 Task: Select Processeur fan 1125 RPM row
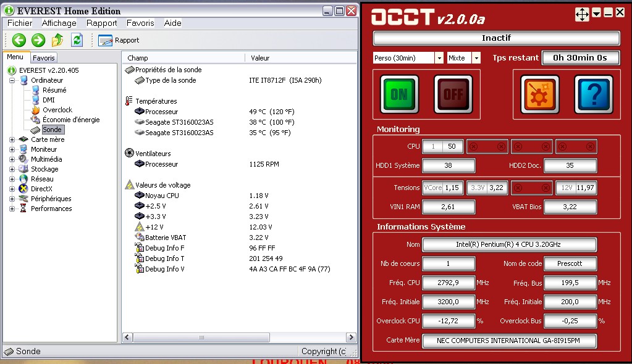click(240, 164)
